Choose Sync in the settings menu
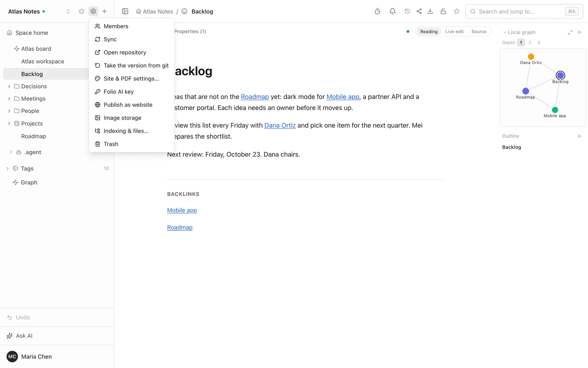 pos(132,39)
